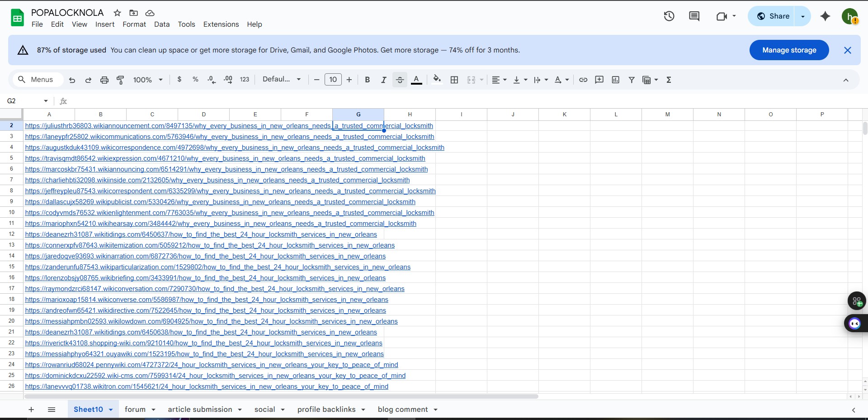Open version history clock icon
This screenshot has width=868, height=420.
(669, 16)
